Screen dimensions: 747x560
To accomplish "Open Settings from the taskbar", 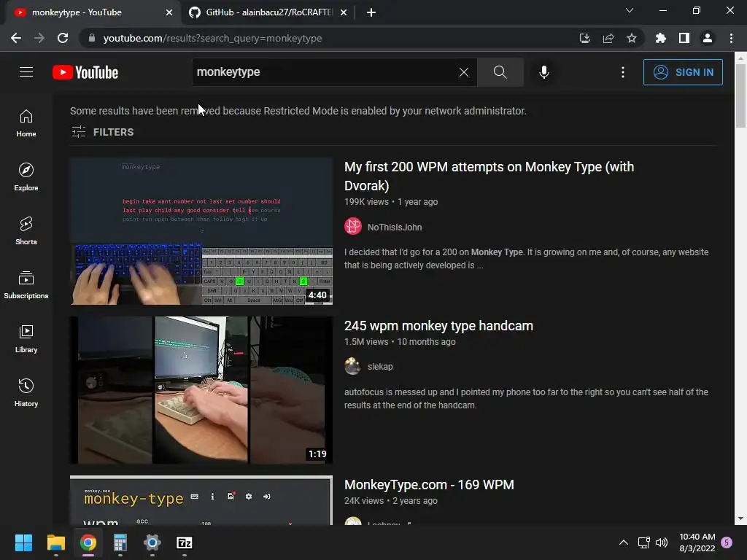I will (152, 542).
